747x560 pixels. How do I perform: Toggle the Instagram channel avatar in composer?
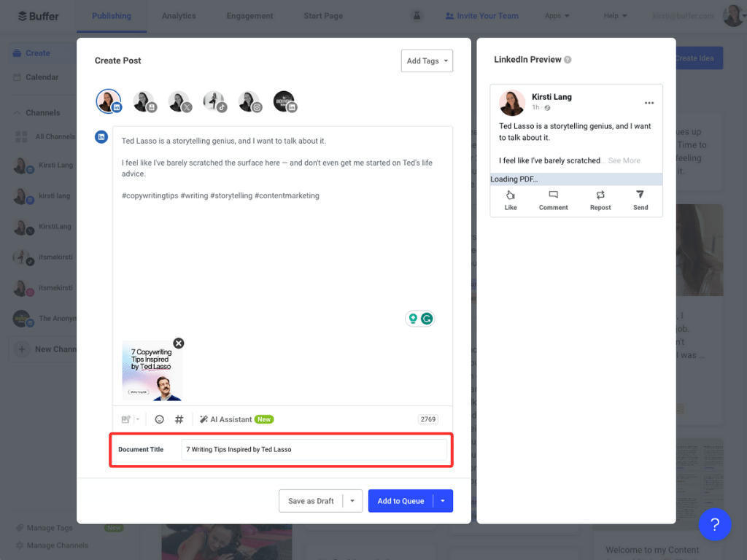(x=249, y=101)
